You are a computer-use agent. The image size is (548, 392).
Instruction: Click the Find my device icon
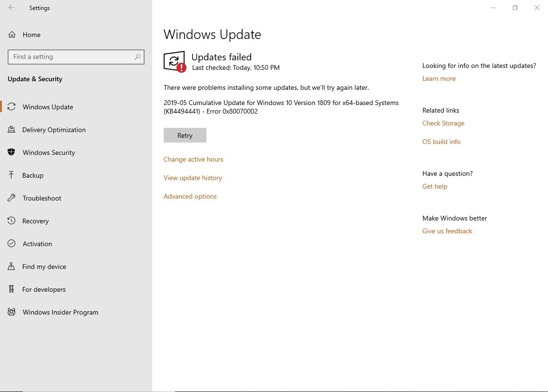point(11,267)
